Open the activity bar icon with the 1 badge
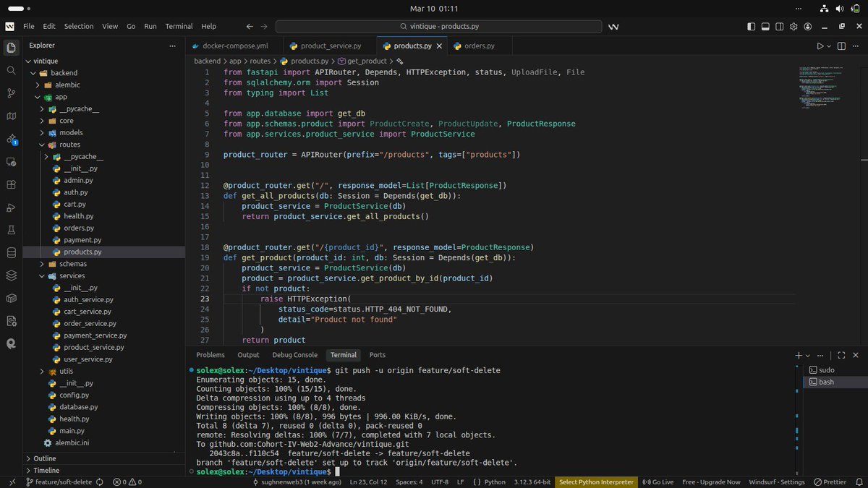 11,139
